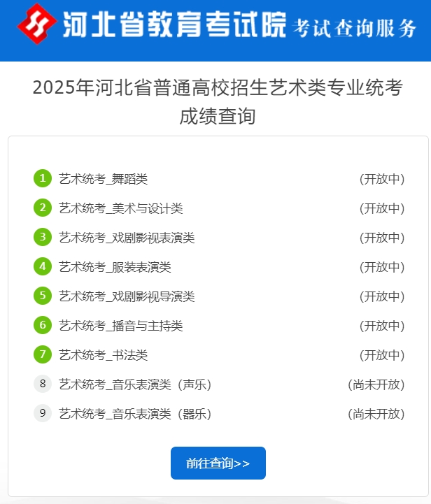Click green number 6 icon for 播音与主持类

pyautogui.click(x=43, y=326)
